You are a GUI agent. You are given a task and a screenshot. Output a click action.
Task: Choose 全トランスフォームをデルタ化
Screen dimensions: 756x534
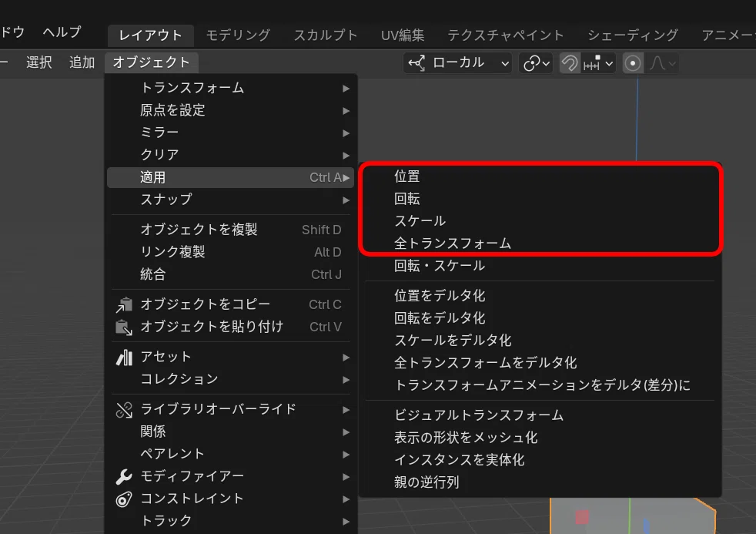tap(540, 363)
